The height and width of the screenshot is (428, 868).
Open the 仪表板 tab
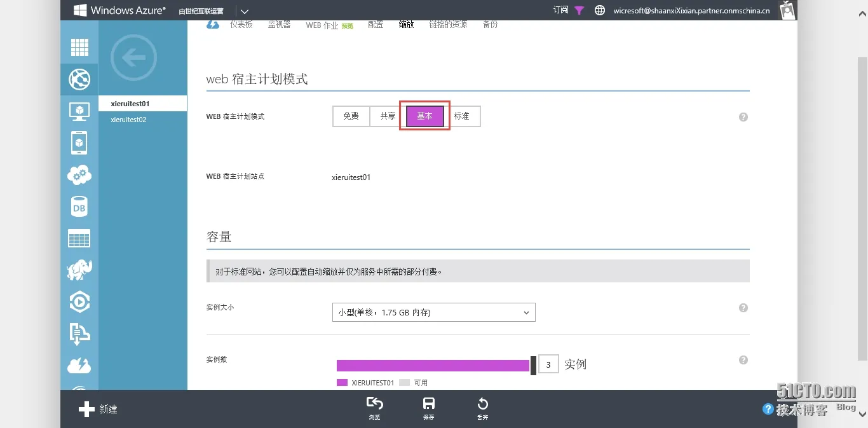coord(241,24)
